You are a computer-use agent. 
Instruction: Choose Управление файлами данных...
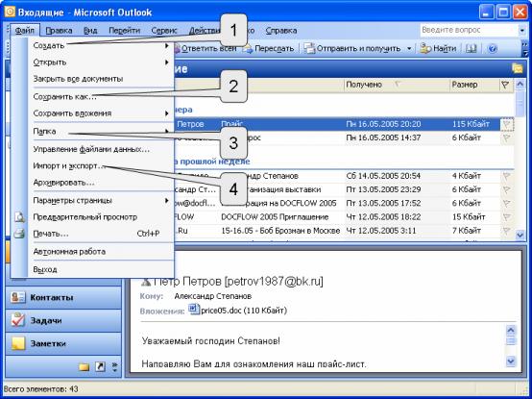click(101, 149)
